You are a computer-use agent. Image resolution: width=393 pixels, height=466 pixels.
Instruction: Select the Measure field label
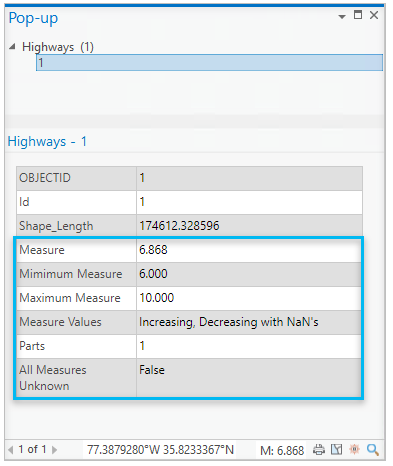42,250
